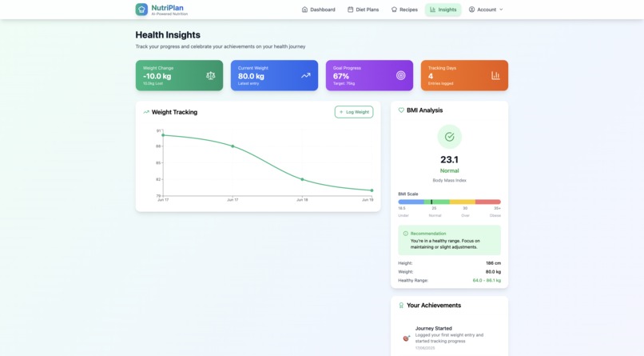
Task: Click the trend icon beside Weight Tracking title
Action: [145, 112]
